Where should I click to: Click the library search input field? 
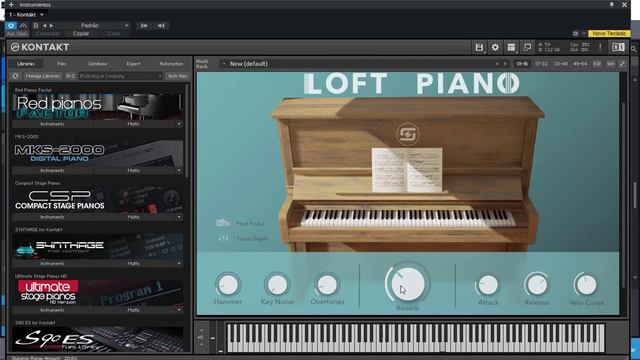click(x=120, y=76)
